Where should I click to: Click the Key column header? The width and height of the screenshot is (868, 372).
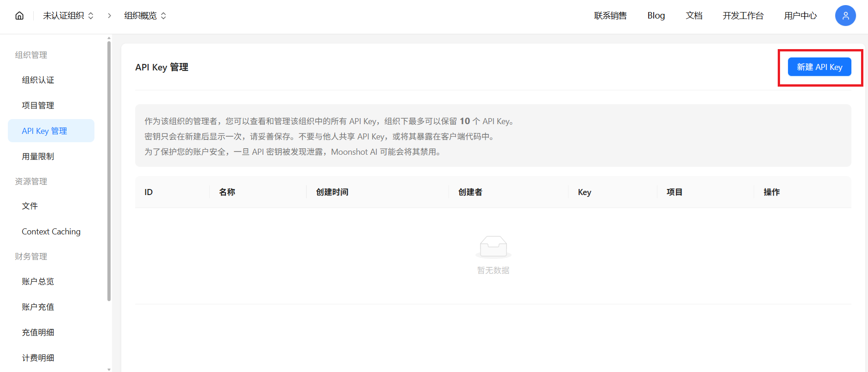coord(584,192)
